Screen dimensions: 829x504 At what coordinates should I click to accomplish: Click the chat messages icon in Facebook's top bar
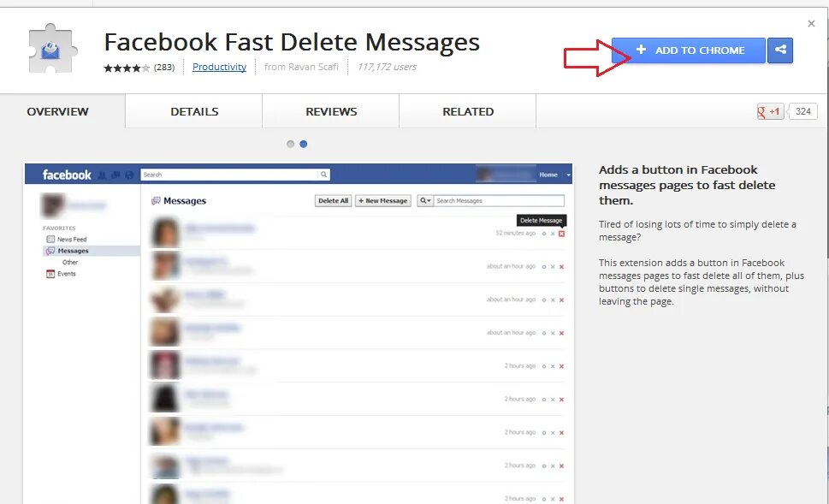click(x=115, y=175)
